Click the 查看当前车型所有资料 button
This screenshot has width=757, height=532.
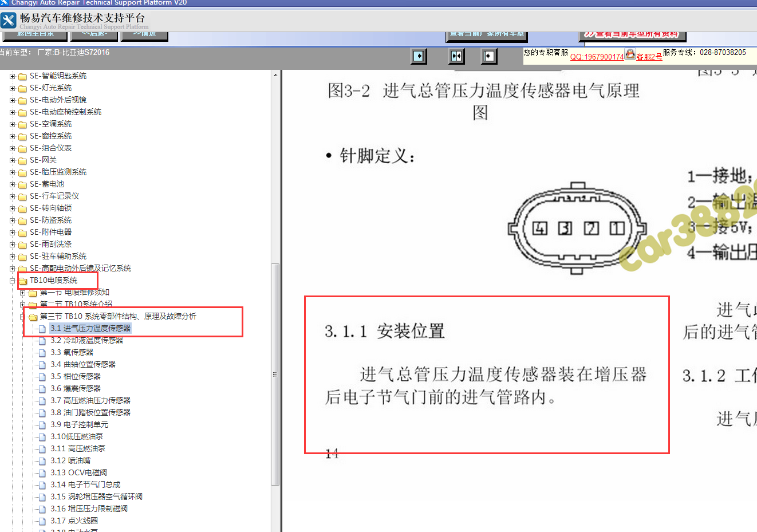(633, 36)
